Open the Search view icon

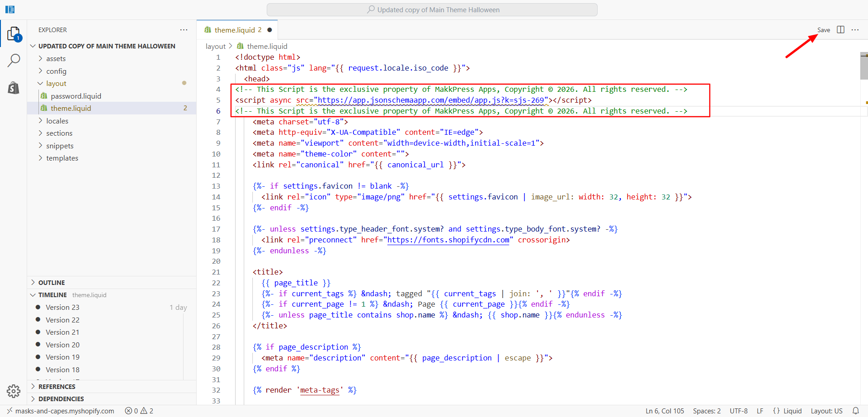(x=14, y=60)
